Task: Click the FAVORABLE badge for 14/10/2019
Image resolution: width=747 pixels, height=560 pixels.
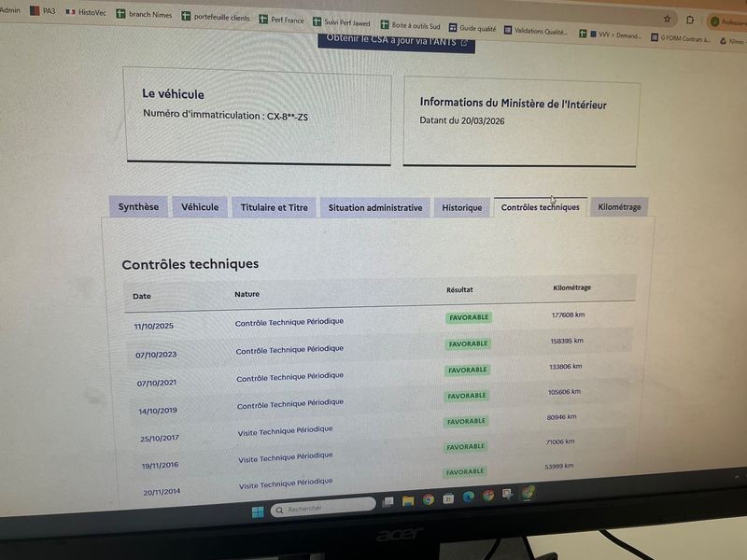Action: 466,396
